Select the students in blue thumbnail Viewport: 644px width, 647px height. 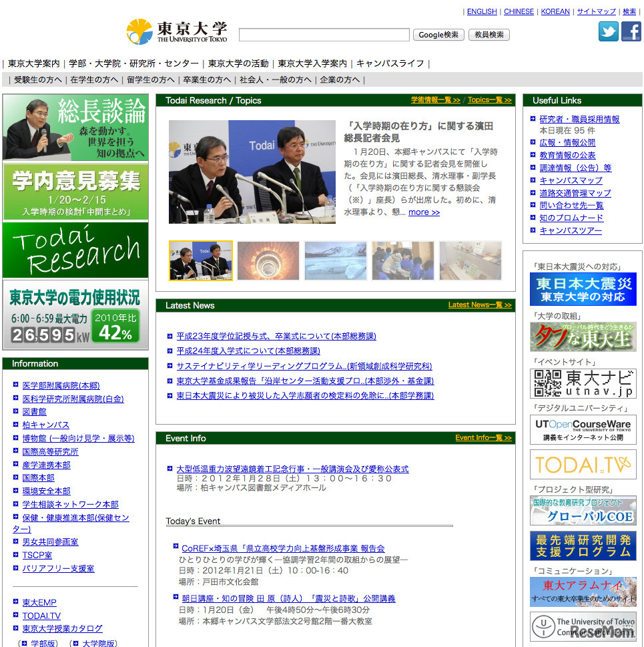tap(403, 261)
